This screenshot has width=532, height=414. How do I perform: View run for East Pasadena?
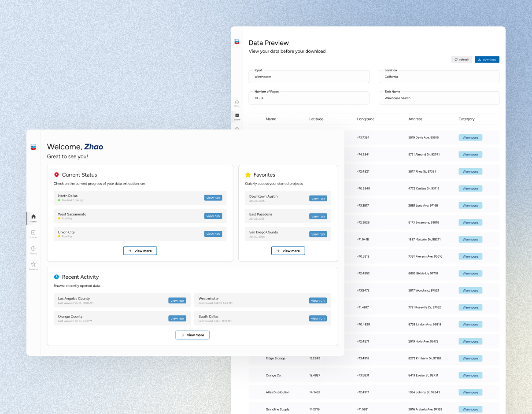click(x=318, y=216)
